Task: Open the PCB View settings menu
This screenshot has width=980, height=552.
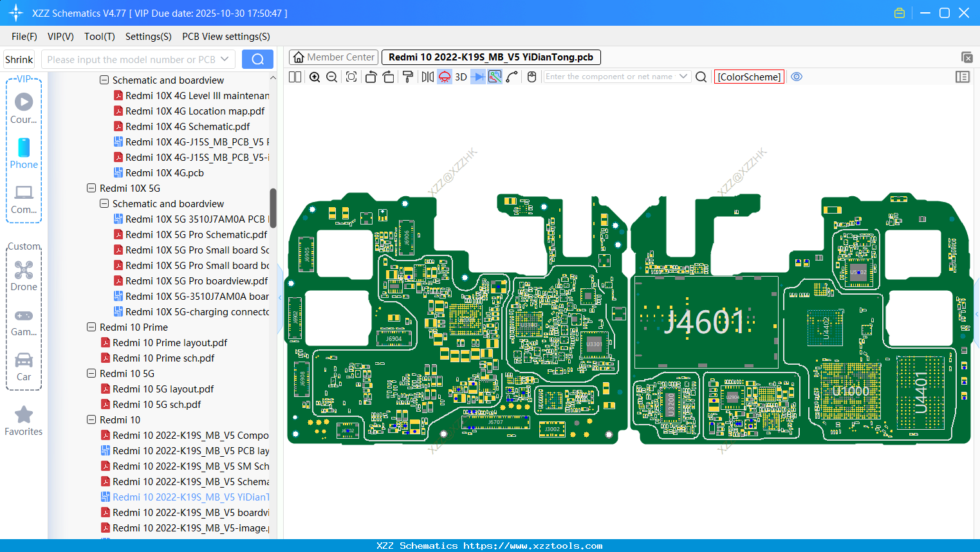Action: tap(226, 37)
